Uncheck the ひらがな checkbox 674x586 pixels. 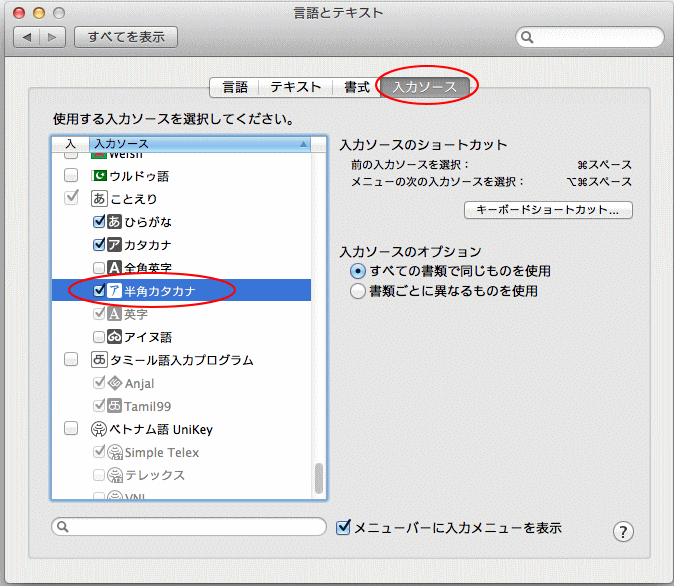pos(99,221)
